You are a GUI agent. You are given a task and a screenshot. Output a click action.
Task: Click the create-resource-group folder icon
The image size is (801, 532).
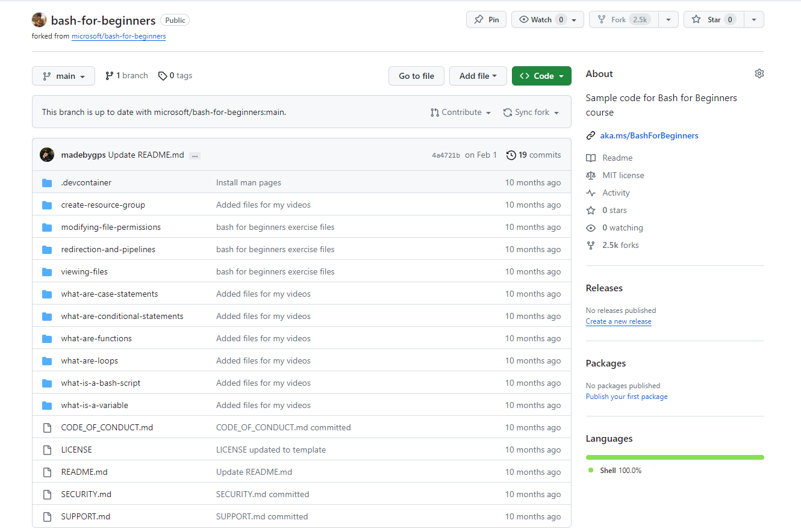point(47,205)
